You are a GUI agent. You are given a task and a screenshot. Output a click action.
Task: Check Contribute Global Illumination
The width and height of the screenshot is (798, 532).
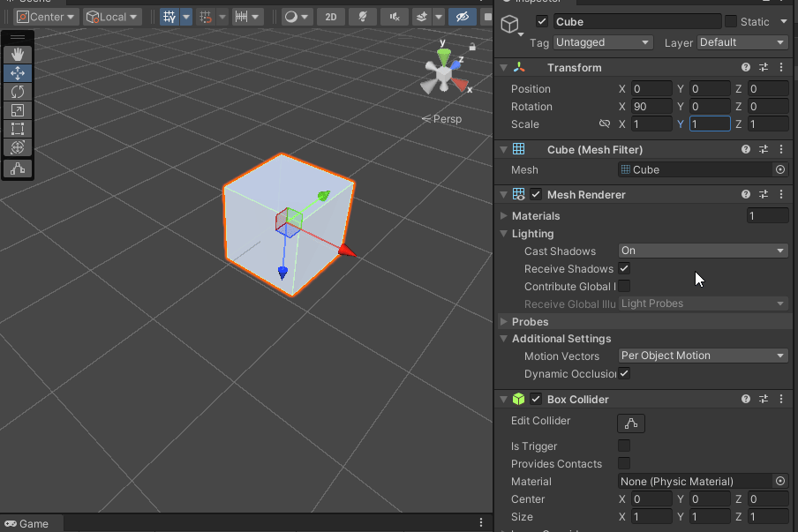[x=624, y=286]
